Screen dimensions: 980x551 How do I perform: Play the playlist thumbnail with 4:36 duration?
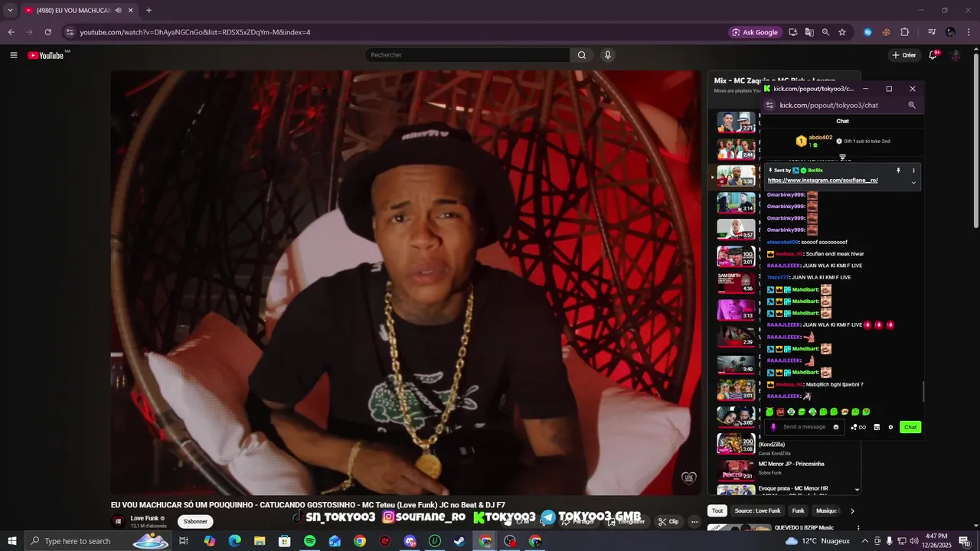[736, 282]
